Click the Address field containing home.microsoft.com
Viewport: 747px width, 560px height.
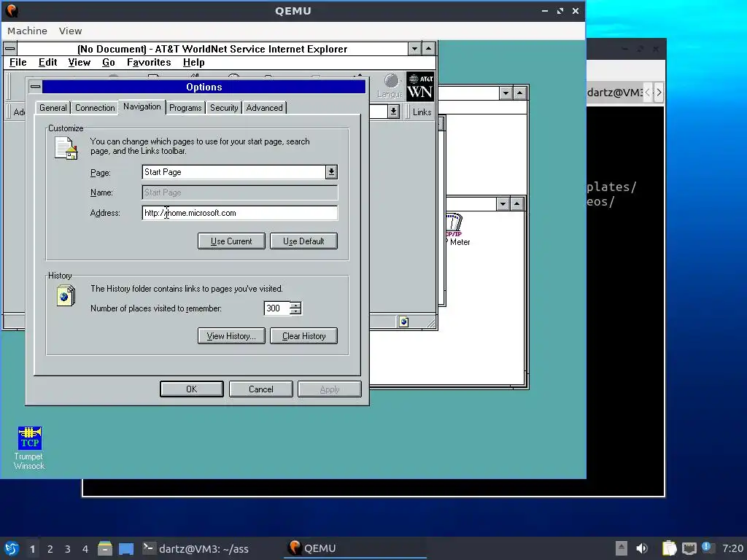pyautogui.click(x=239, y=213)
